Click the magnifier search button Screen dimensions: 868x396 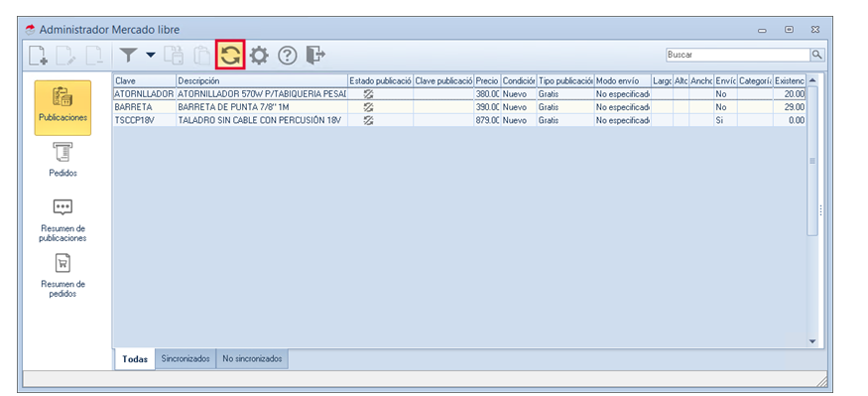[x=817, y=55]
